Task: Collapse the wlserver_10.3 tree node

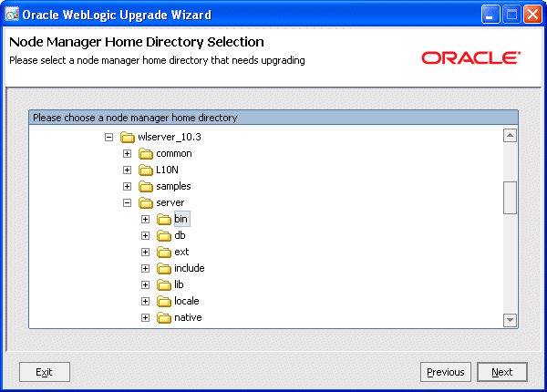Action: tap(108, 137)
